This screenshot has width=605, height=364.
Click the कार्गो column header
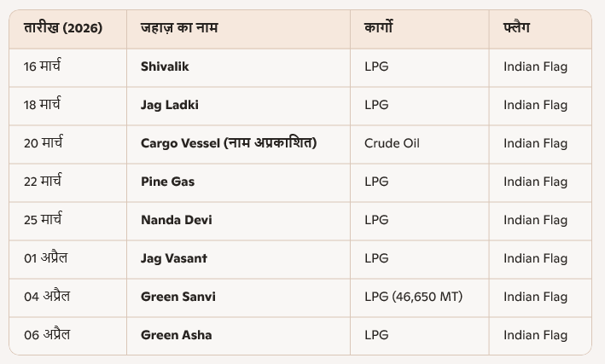378,28
